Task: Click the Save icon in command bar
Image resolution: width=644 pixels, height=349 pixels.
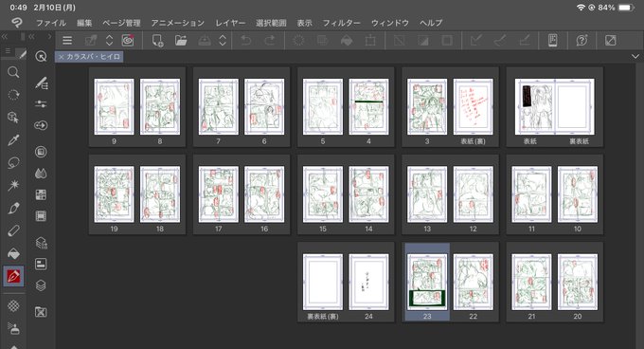Action: click(205, 40)
